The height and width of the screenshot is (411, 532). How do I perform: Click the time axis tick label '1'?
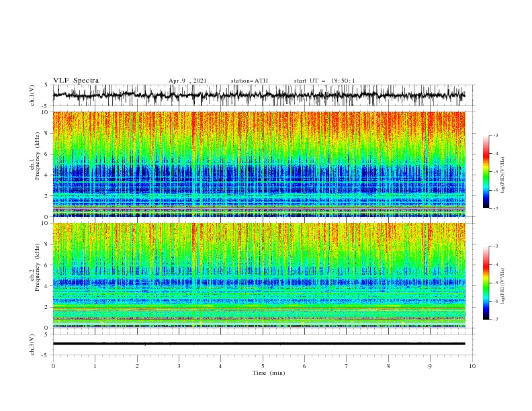pos(95,366)
